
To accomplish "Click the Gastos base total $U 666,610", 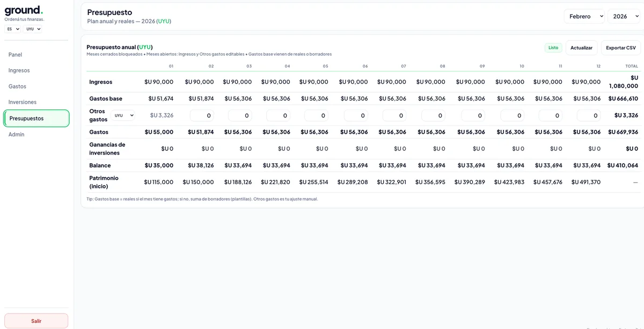I will (x=623, y=99).
